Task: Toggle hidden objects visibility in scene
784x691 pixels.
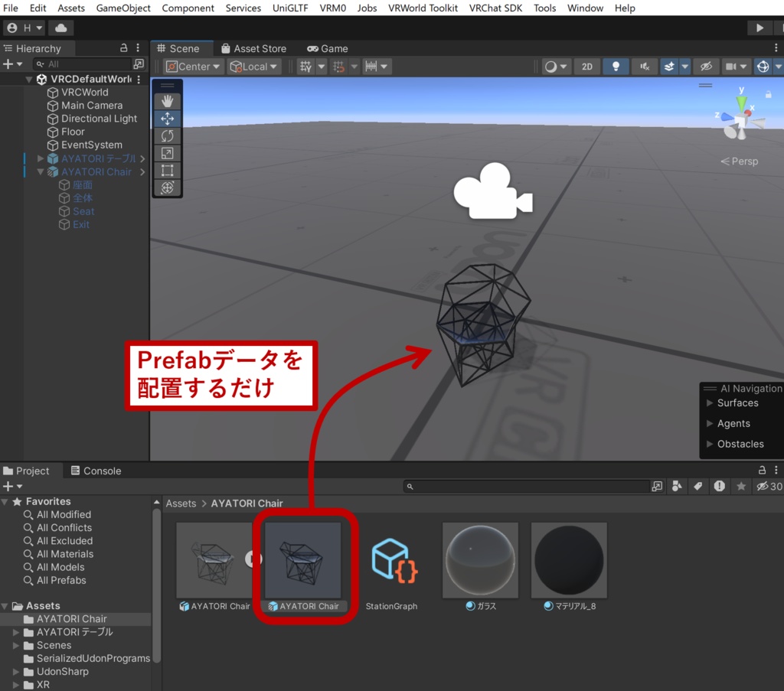Action: 705,67
